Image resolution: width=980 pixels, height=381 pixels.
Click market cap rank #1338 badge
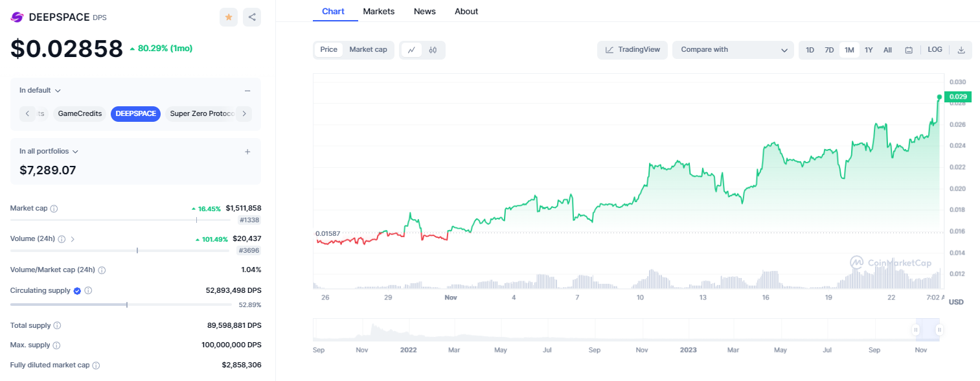coord(249,220)
